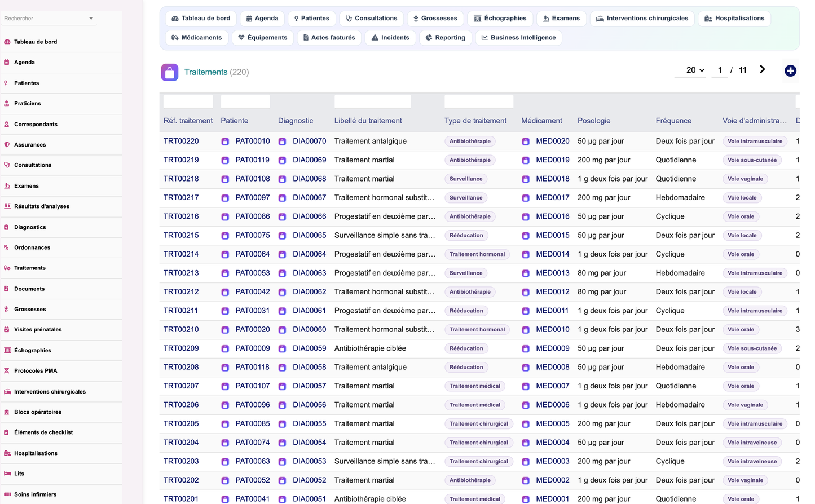The image size is (815, 504).
Task: Click medication icon beside MED0008
Action: (x=526, y=368)
